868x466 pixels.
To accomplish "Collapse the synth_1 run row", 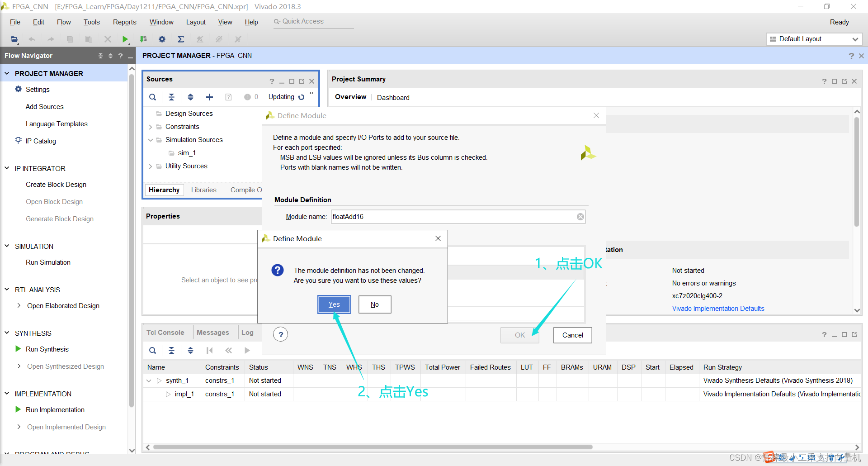I will pos(149,381).
